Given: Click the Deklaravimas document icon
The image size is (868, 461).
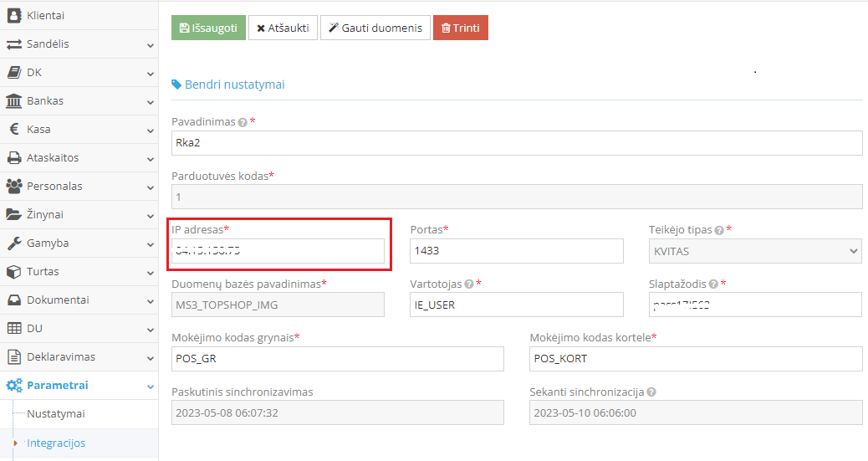Looking at the screenshot, I should pyautogui.click(x=14, y=356).
